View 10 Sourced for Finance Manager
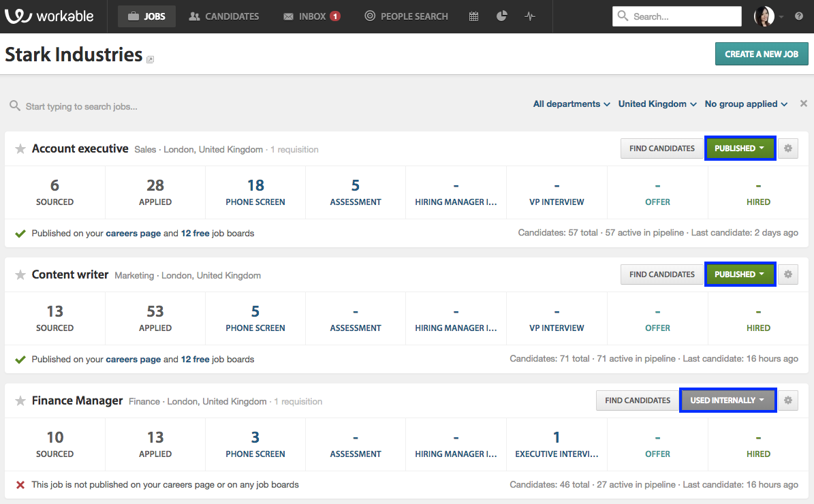The height and width of the screenshot is (504, 814). (x=54, y=444)
